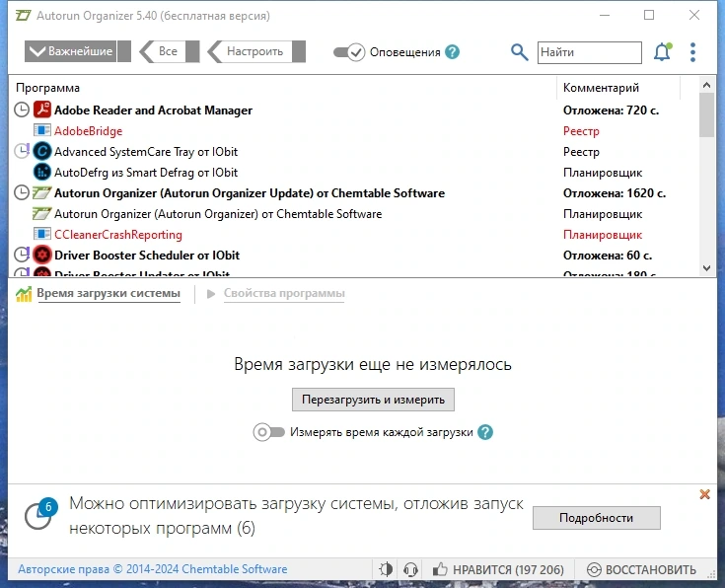Select Autorun Organizer (Autorun Organizer) entry
725x588 pixels.
tap(218, 214)
